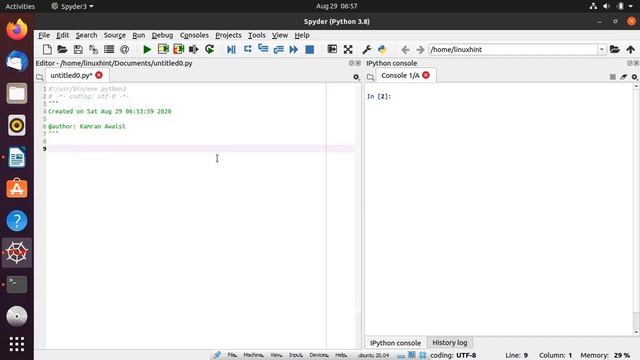This screenshot has height=360, width=640.
Task: Expand the working directory path dropdown
Action: (602, 49)
